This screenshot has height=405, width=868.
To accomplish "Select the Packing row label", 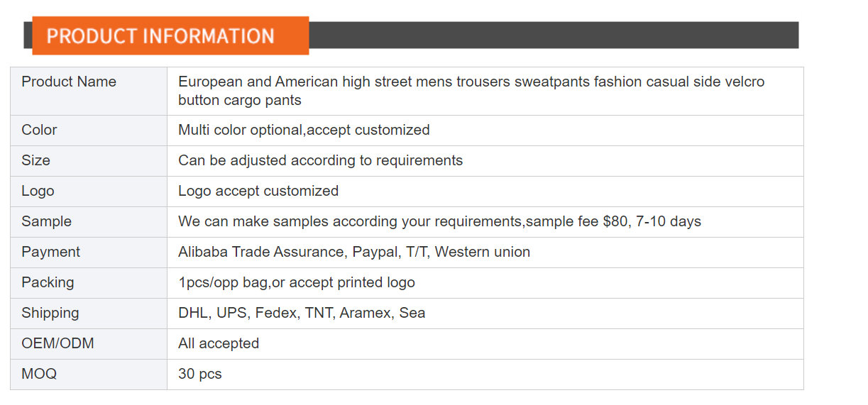I will 48,282.
